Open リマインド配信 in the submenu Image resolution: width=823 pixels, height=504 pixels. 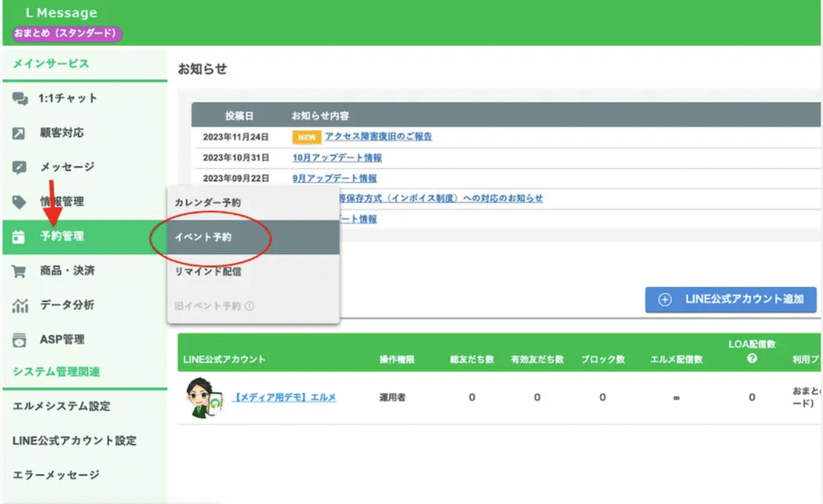tap(207, 272)
